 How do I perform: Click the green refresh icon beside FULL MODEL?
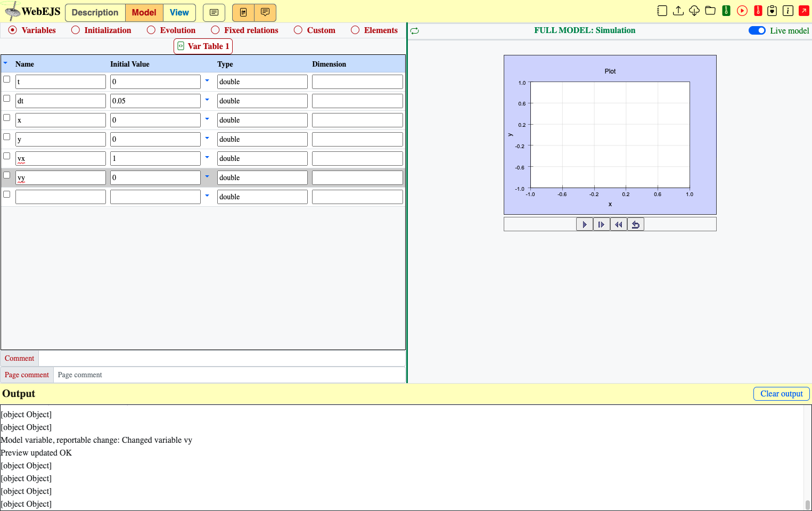point(415,31)
